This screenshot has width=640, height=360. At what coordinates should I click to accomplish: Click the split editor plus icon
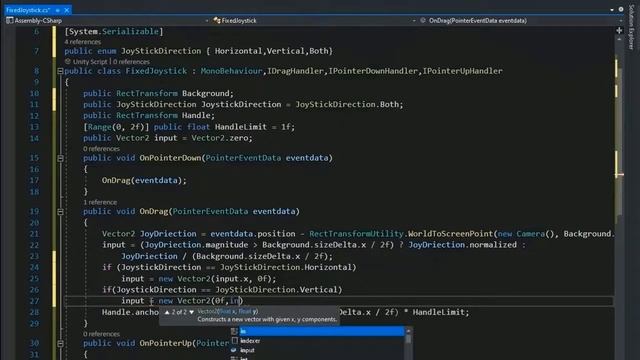[619, 31]
